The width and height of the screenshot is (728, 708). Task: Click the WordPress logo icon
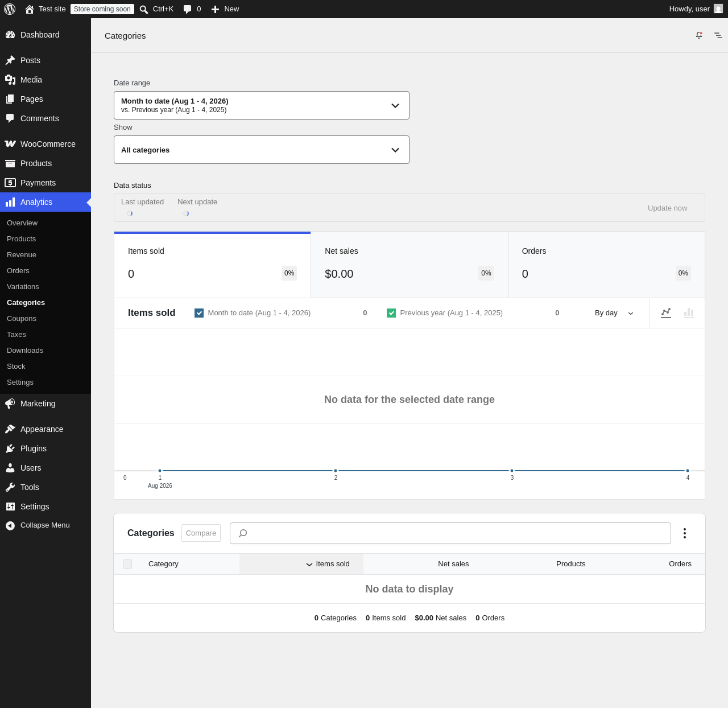coord(10,9)
